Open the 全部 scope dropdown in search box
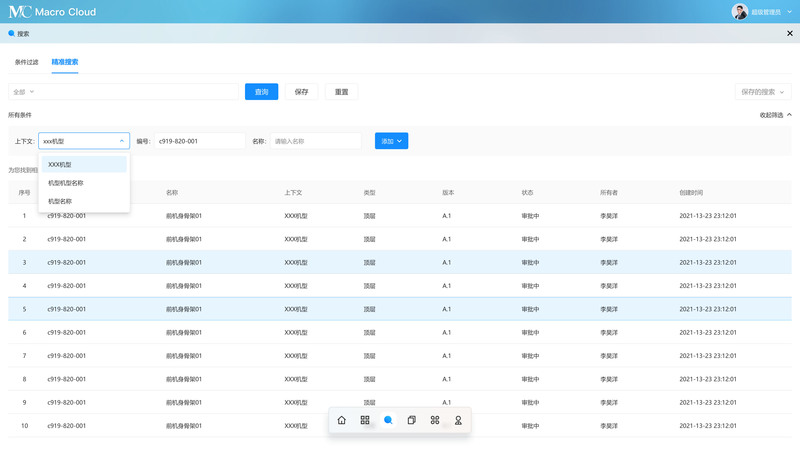The width and height of the screenshot is (800, 450). coord(23,92)
